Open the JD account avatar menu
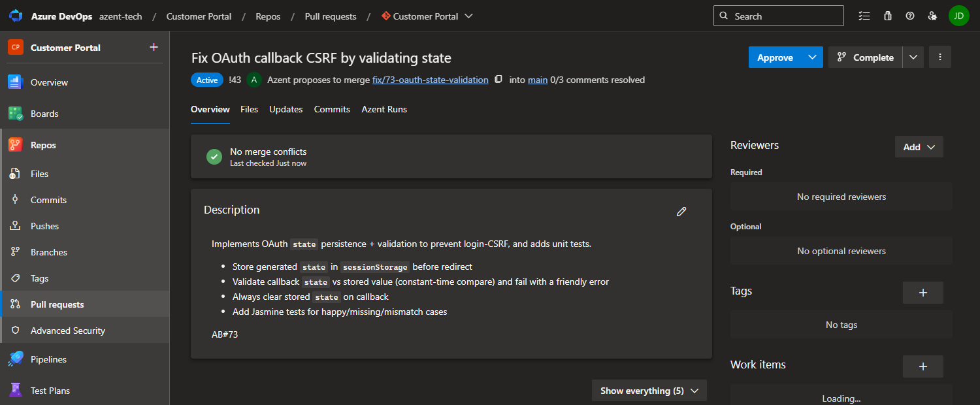 coord(959,16)
